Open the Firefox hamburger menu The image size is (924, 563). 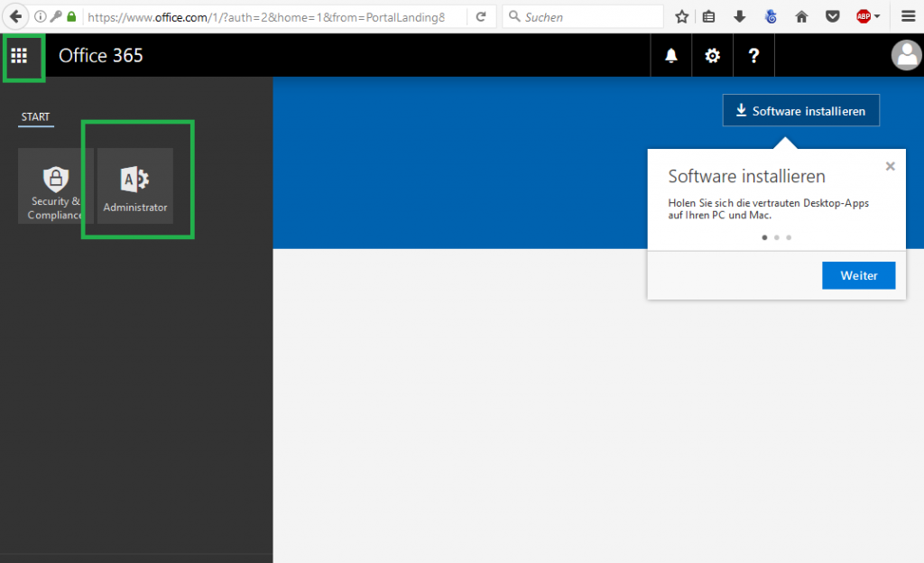[908, 16]
